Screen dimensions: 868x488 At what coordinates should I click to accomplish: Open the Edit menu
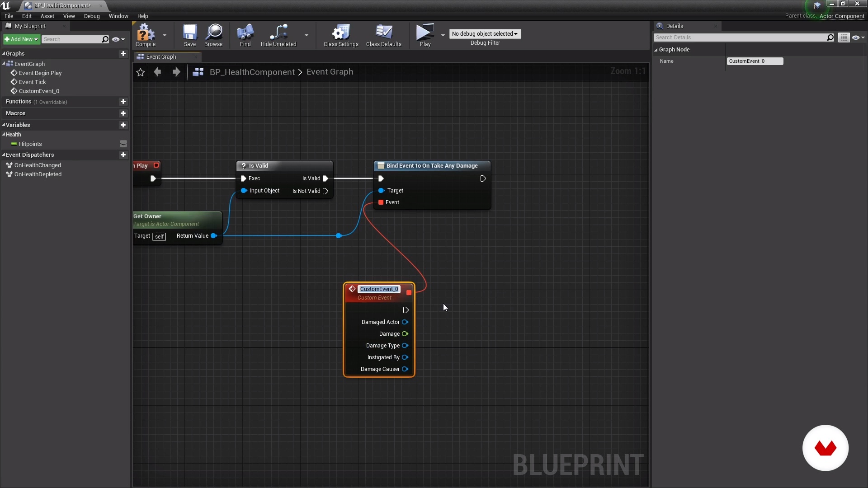click(x=27, y=16)
